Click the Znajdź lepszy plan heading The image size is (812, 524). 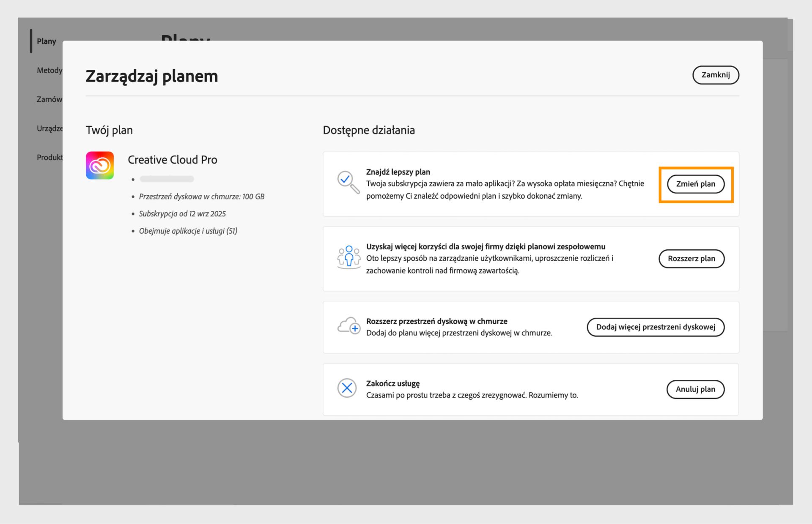398,172
